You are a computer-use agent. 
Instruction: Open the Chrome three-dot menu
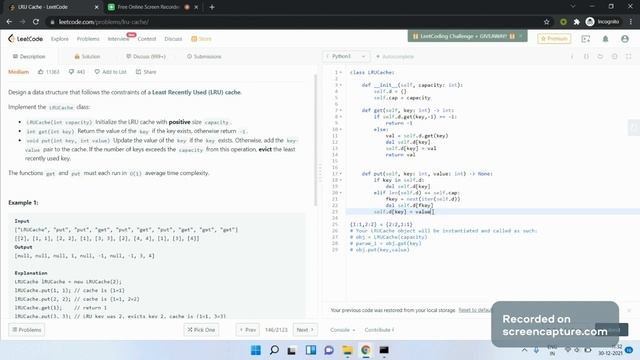[x=631, y=22]
